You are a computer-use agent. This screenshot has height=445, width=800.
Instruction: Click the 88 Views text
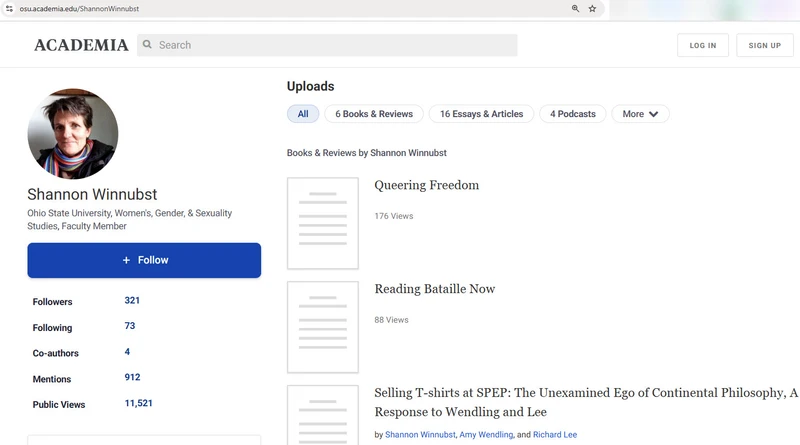point(391,320)
